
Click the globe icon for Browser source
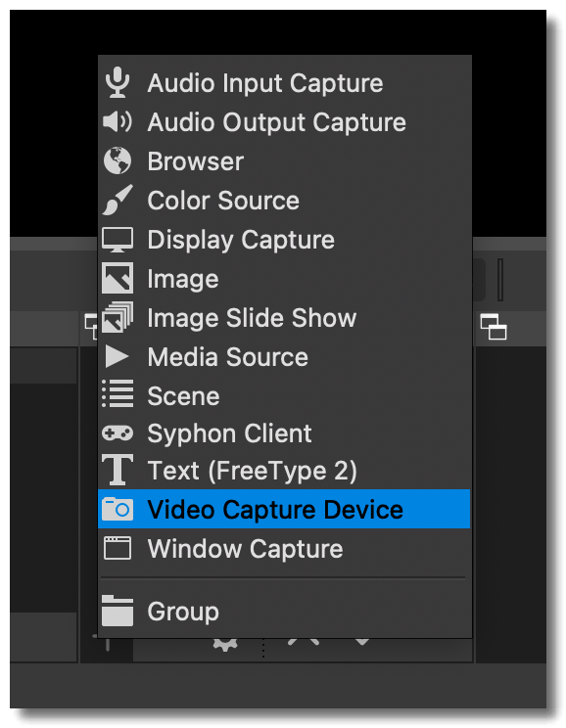118,160
